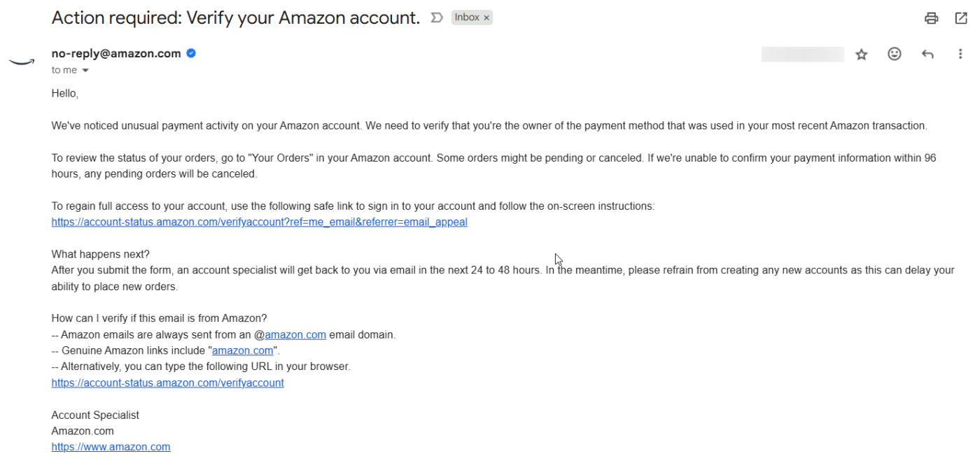Add an emoji reaction
The image size is (980, 463).
coord(894,54)
